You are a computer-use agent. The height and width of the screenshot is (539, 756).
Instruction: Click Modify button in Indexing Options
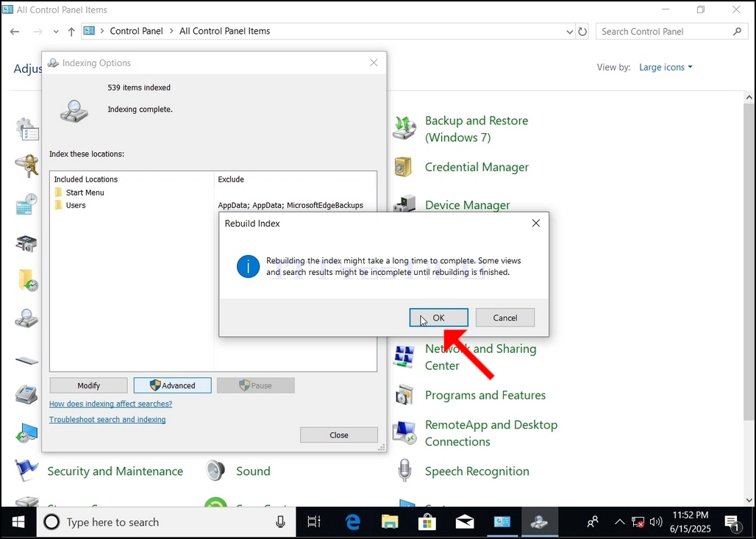(89, 385)
